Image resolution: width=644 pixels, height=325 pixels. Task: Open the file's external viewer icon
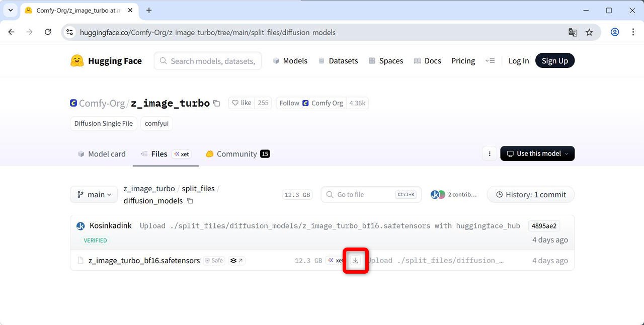tap(236, 261)
